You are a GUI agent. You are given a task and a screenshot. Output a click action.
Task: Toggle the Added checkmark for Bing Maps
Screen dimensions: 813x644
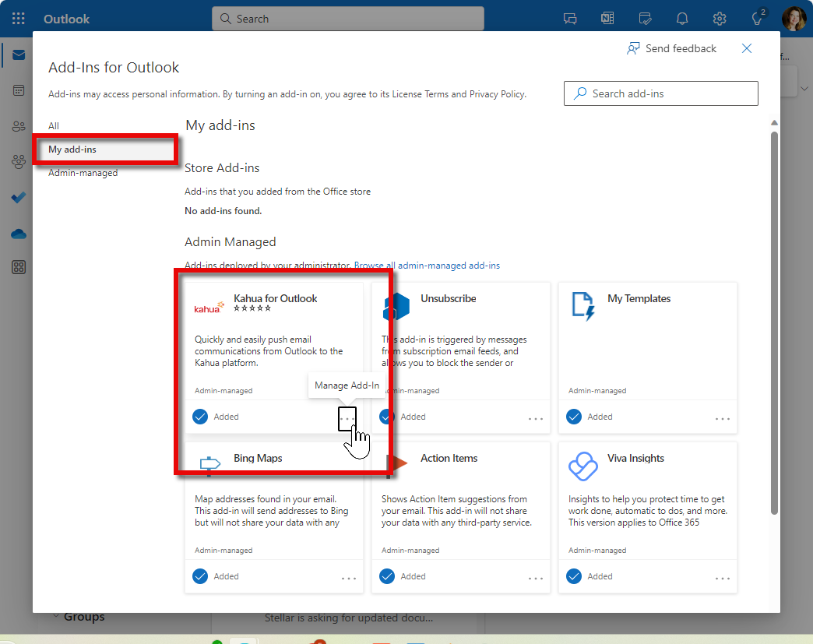(200, 576)
